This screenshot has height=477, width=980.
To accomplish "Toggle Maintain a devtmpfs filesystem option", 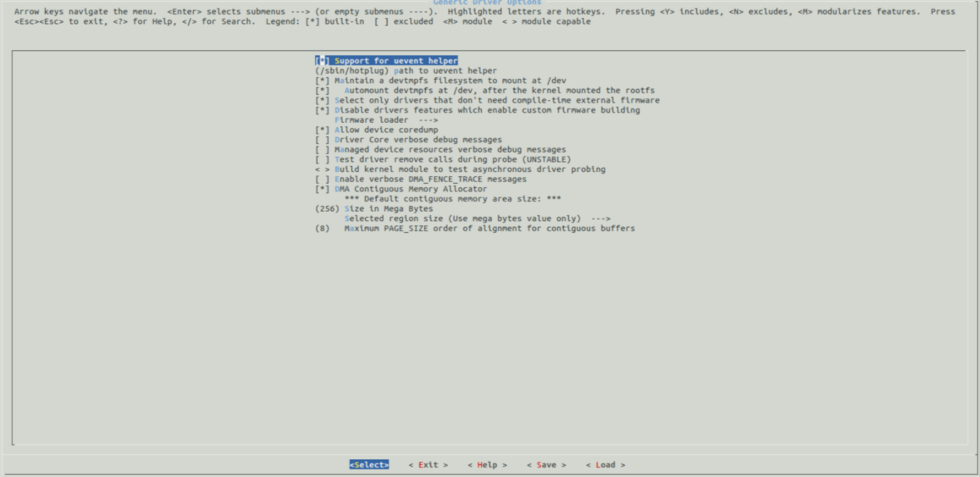I will coord(440,80).
